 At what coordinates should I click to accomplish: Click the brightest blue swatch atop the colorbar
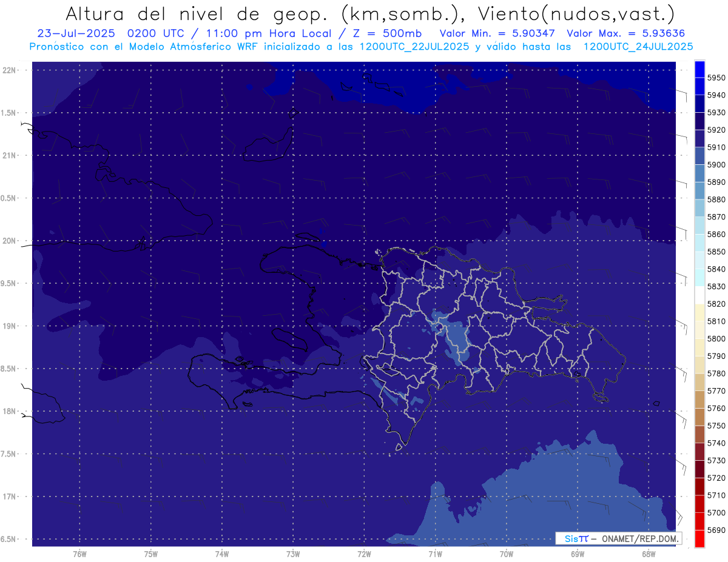coord(699,69)
